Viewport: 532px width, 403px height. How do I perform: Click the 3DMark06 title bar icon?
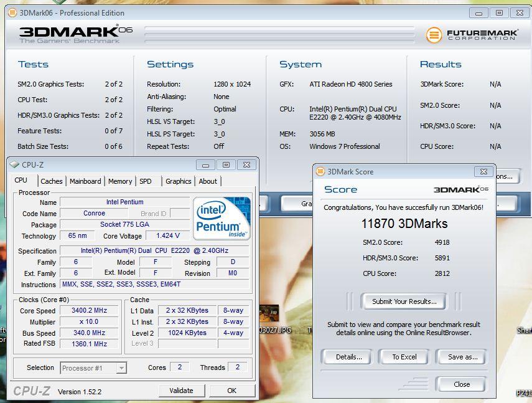[12, 13]
